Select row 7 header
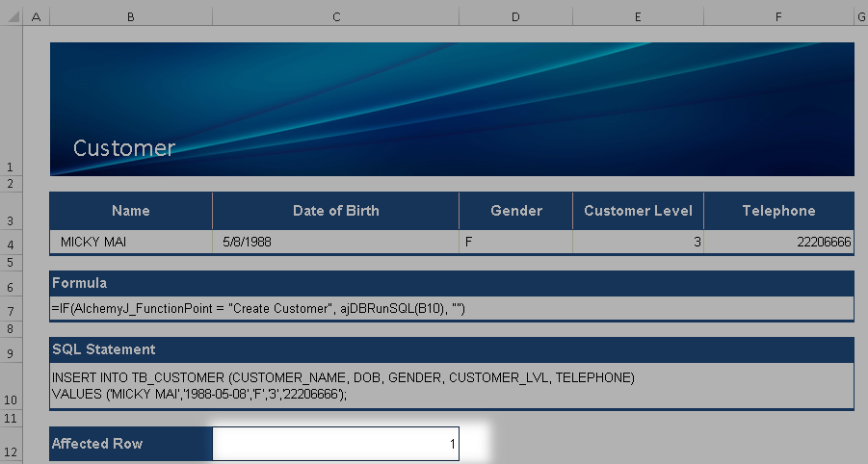Screen dimensions: 868x464 tap(11, 310)
